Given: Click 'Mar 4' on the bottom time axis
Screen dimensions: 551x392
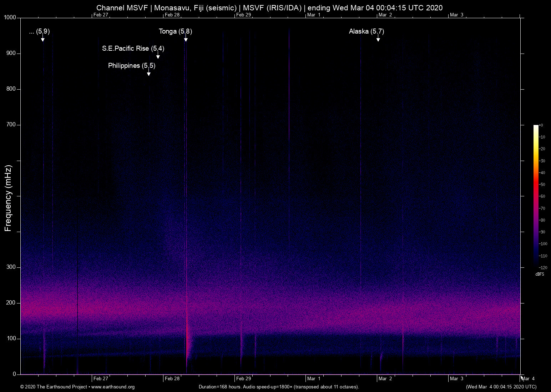Looking at the screenshot, I should [528, 379].
